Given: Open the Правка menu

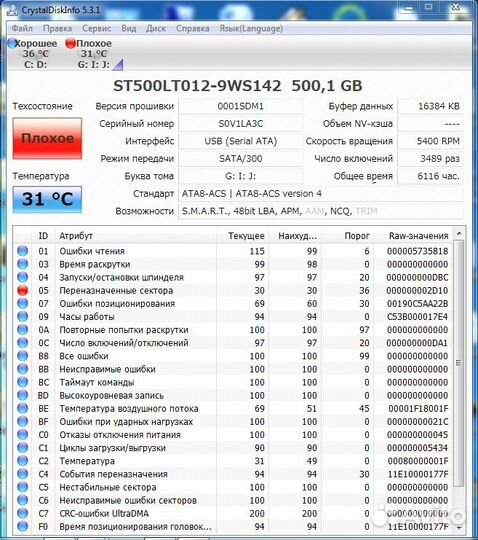Looking at the screenshot, I should (57, 28).
